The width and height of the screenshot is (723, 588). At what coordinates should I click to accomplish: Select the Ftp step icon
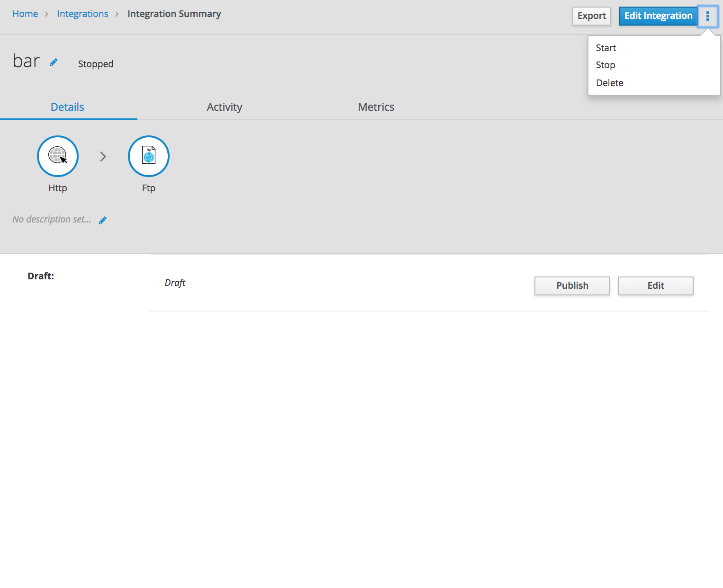point(149,156)
